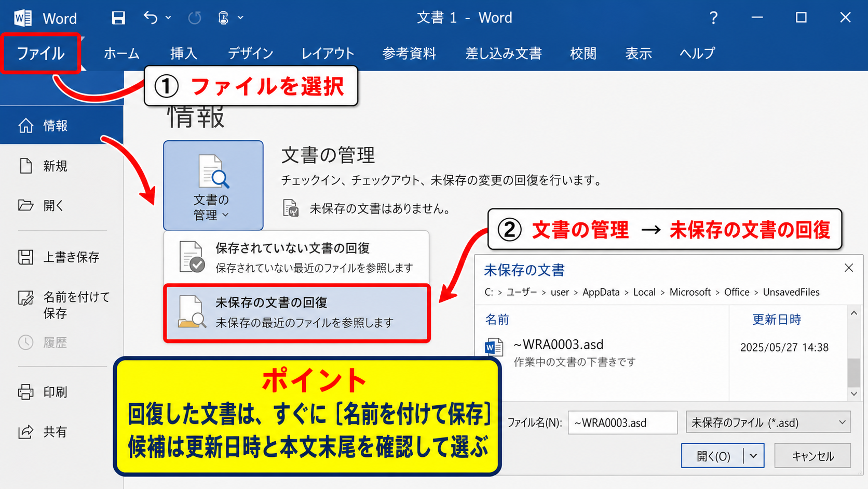868x489 pixels.
Task: Click the home icon beside 情報
Action: 25,125
